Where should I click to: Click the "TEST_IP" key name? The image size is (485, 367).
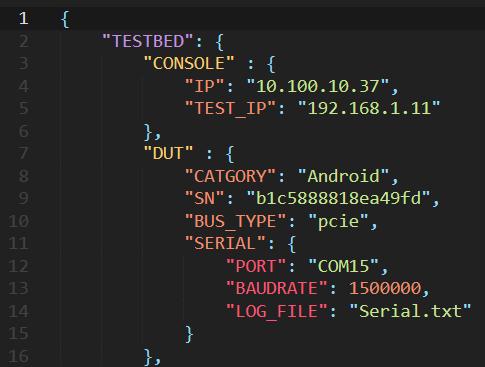click(231, 109)
